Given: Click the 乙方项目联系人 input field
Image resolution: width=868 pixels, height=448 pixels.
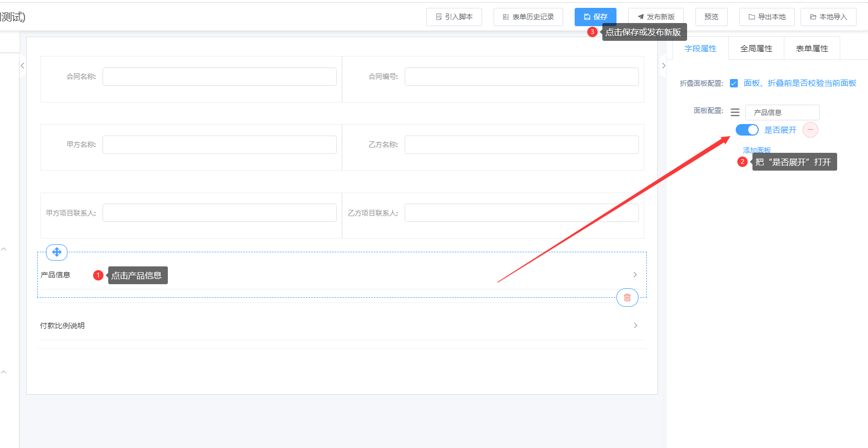Looking at the screenshot, I should pos(522,212).
